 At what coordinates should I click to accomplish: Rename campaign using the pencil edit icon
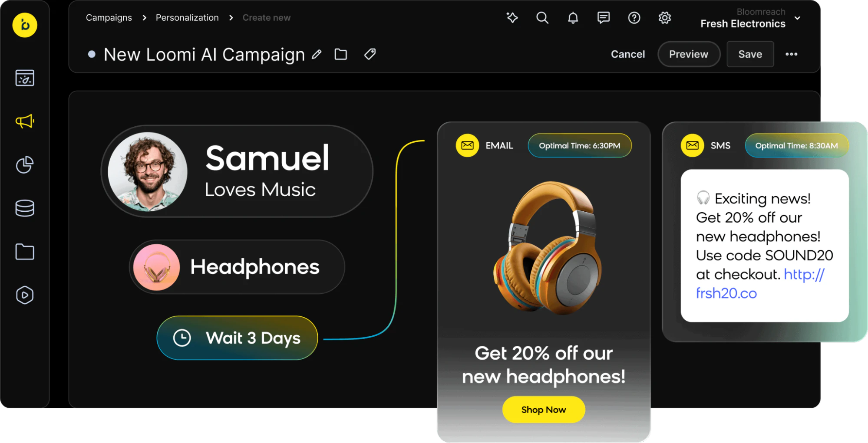(x=317, y=54)
